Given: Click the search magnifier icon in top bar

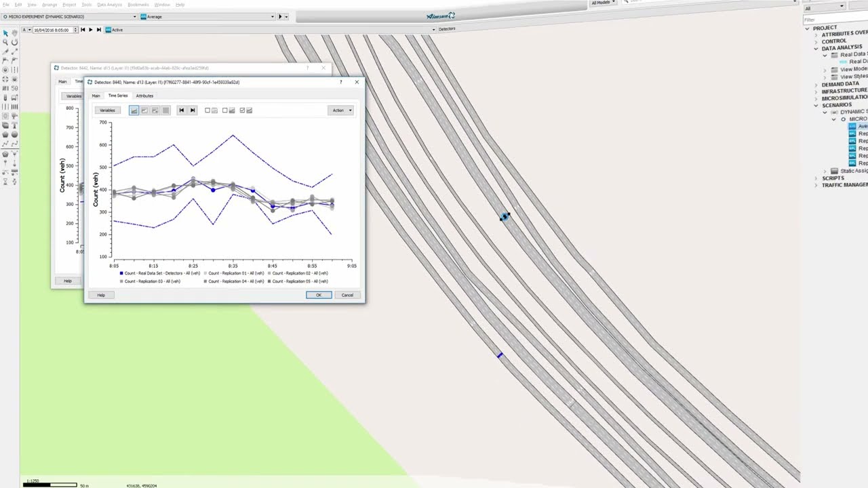Looking at the screenshot, I should (625, 2).
